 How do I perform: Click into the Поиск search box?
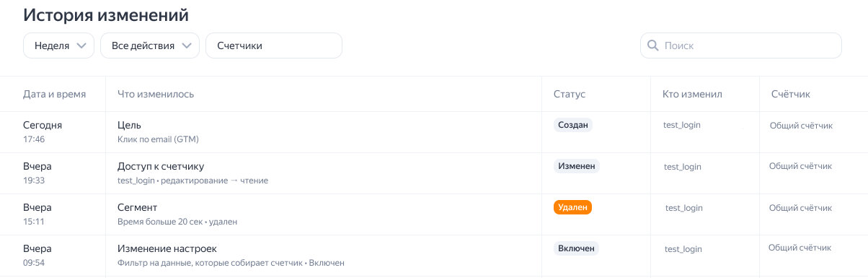click(741, 45)
